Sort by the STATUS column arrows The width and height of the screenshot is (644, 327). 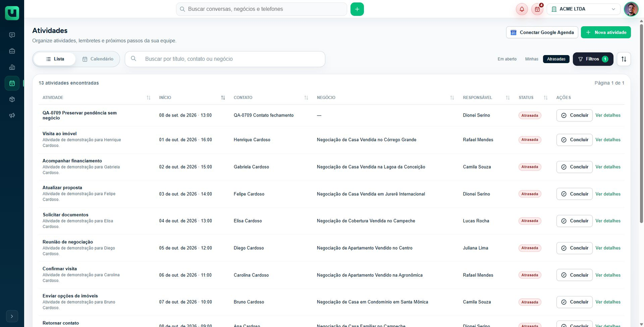546,98
